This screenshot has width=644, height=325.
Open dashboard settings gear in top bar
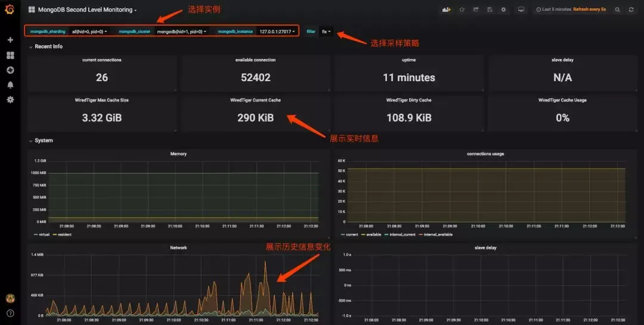[x=503, y=10]
